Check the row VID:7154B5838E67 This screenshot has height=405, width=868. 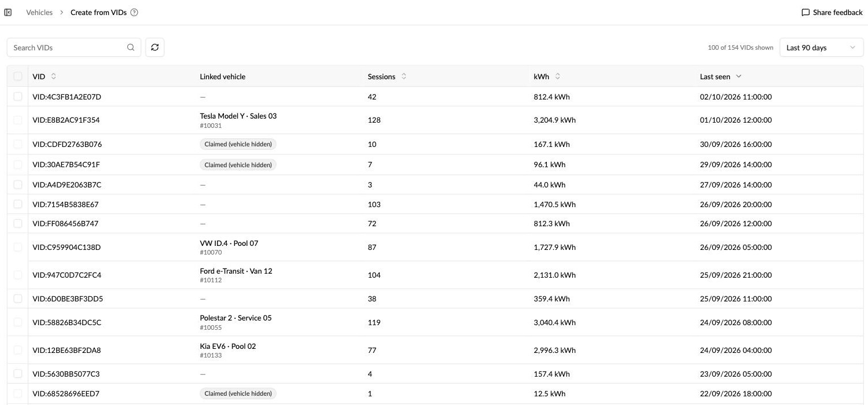click(x=18, y=204)
